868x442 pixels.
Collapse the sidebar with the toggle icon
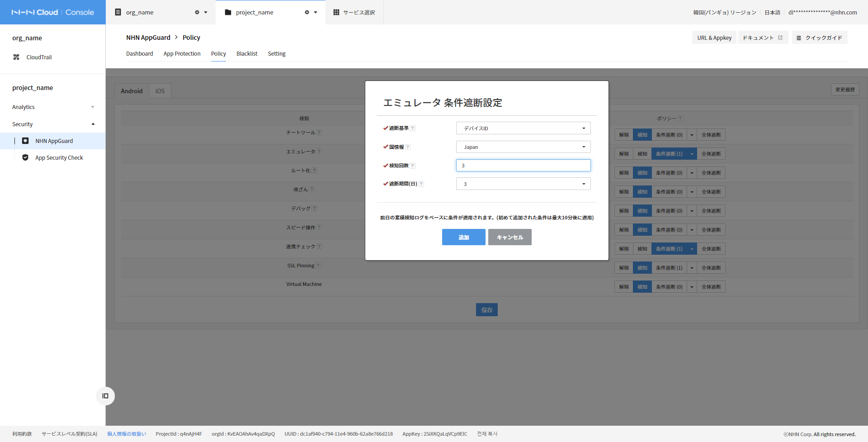[x=105, y=396]
